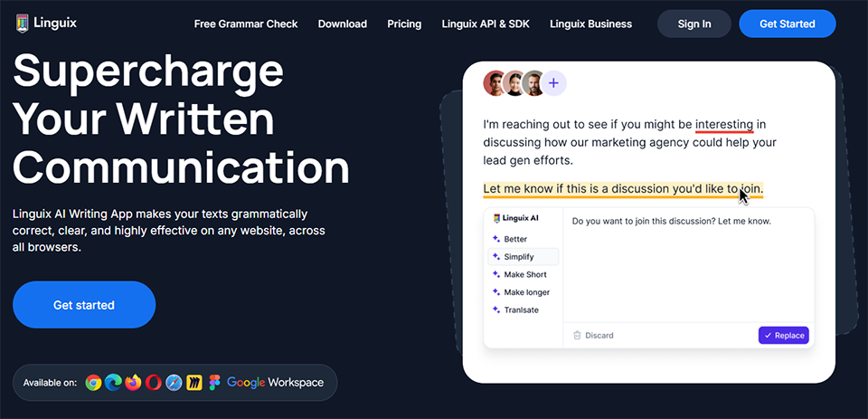This screenshot has height=419, width=868.
Task: Click the Firefox browser icon
Action: (x=134, y=383)
